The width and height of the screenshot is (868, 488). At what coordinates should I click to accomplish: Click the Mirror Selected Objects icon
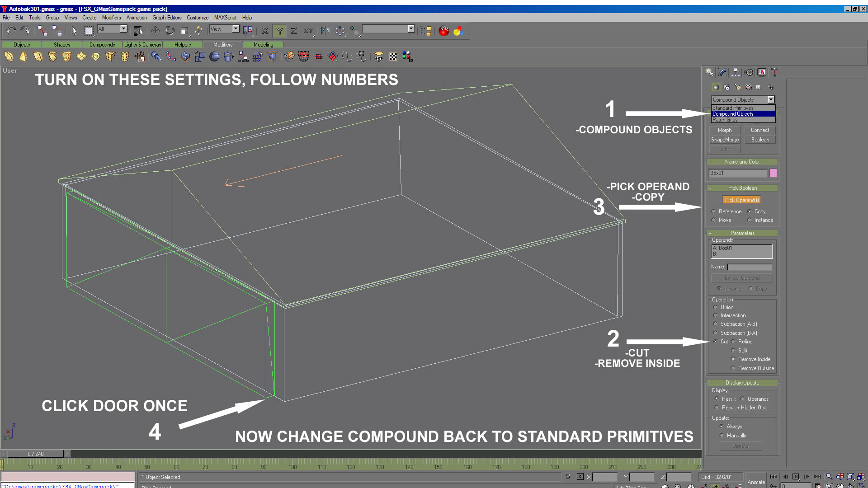(325, 31)
